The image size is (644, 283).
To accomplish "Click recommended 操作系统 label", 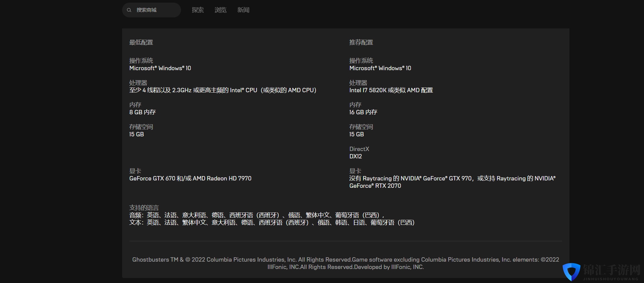I will pos(361,61).
